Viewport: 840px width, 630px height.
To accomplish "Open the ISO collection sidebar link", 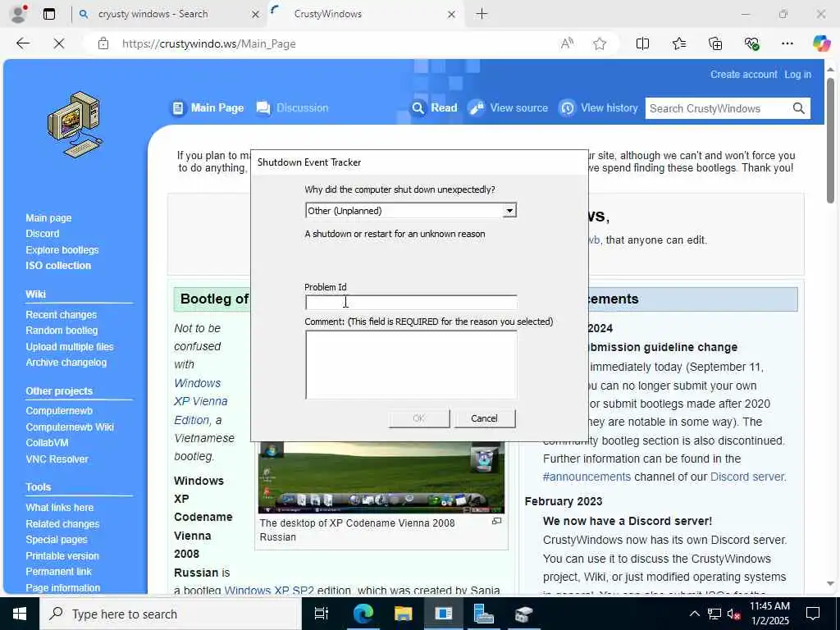I will 58,265.
